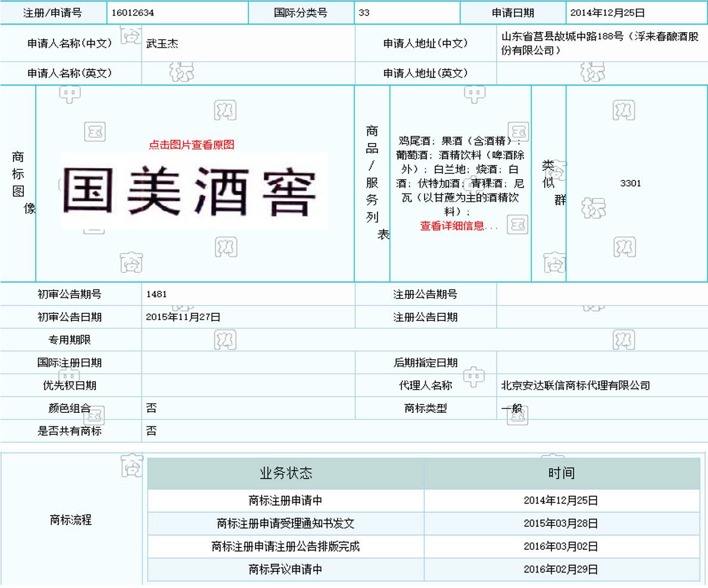
Task: Click the 时间 column header
Action: pyautogui.click(x=561, y=474)
